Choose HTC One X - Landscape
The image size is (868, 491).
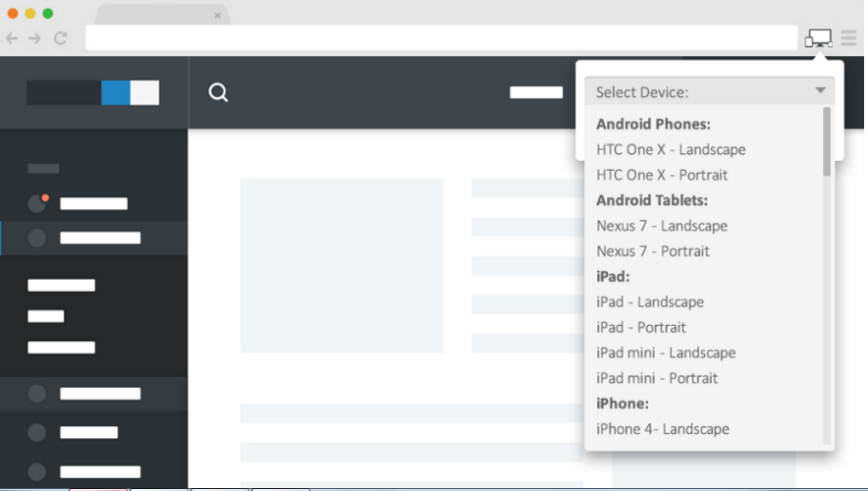pyautogui.click(x=671, y=149)
